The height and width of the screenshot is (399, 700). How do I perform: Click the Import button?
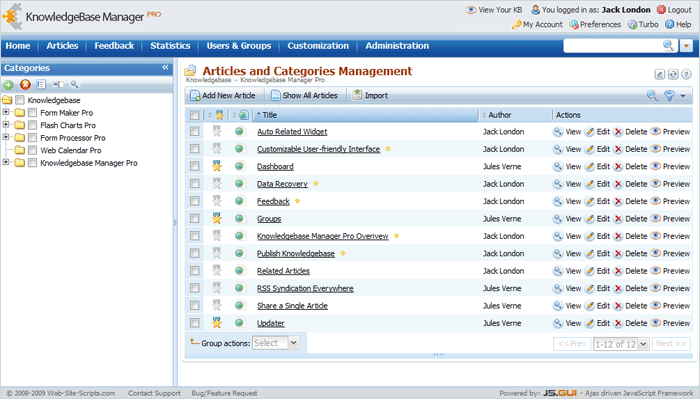click(x=370, y=96)
